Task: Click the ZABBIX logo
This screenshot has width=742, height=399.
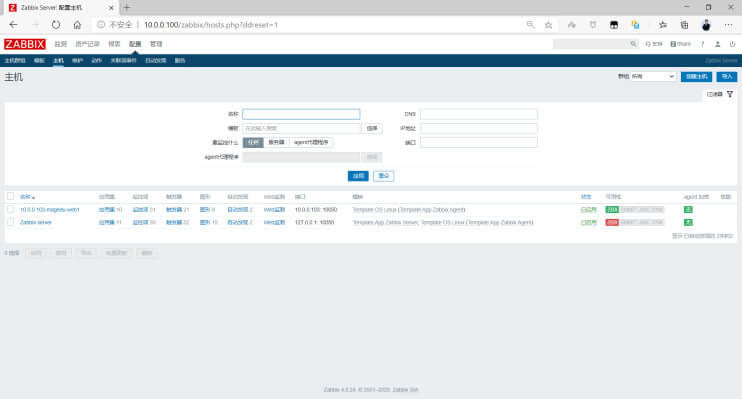Action: pos(25,44)
